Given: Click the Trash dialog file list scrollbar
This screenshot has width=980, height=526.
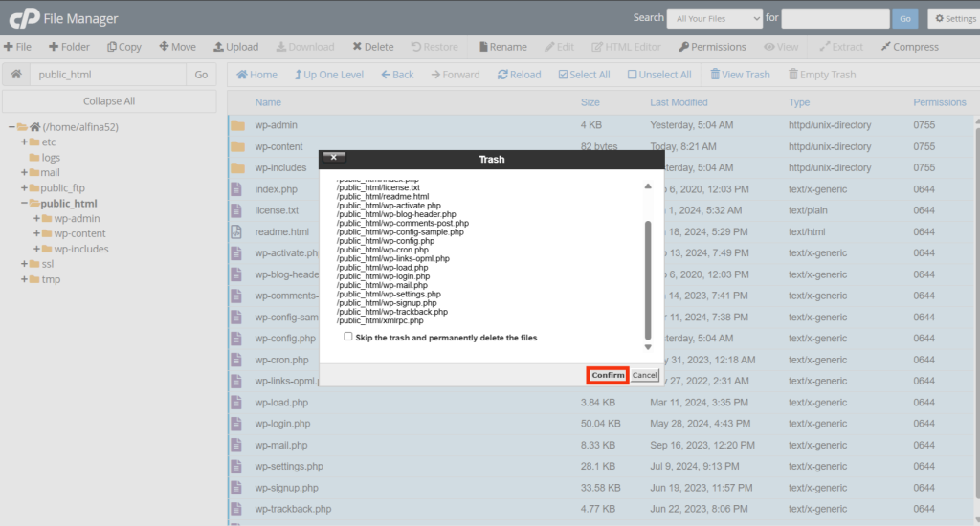Looking at the screenshot, I should pos(648,277).
